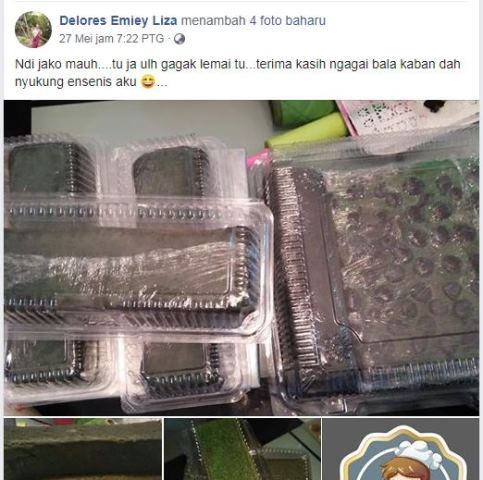The width and height of the screenshot is (483, 480).
Task: Open the "Delores Emiey Liza" name link
Action: pos(118,21)
